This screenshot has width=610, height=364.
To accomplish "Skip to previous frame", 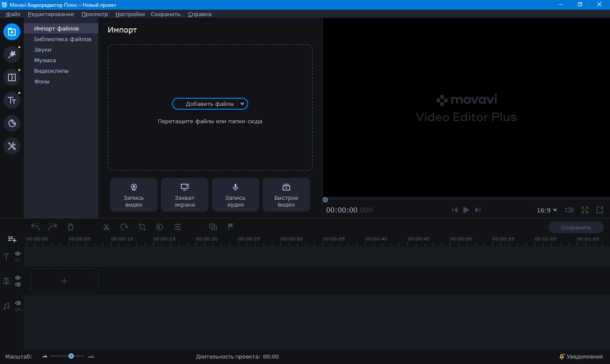I will [455, 210].
